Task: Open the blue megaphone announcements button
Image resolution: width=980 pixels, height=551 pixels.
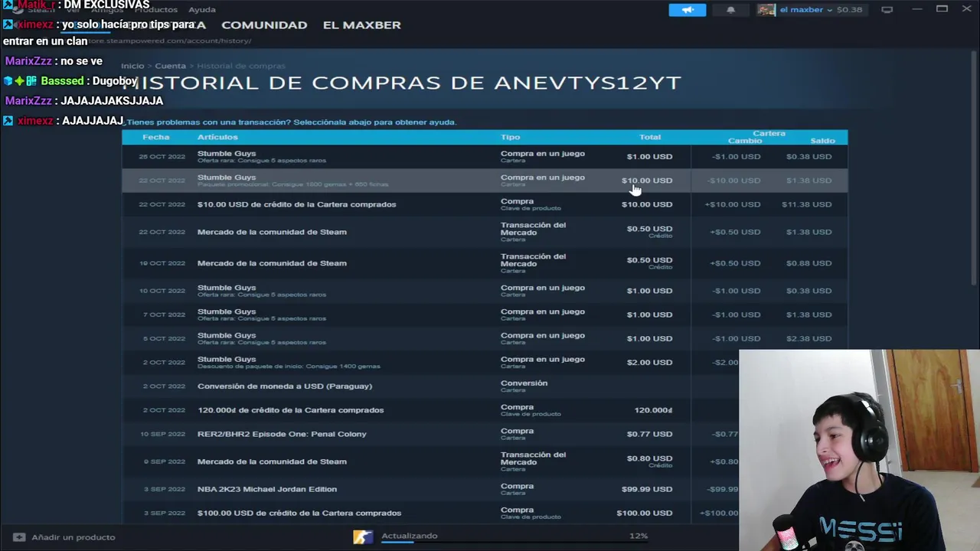Action: tap(688, 10)
